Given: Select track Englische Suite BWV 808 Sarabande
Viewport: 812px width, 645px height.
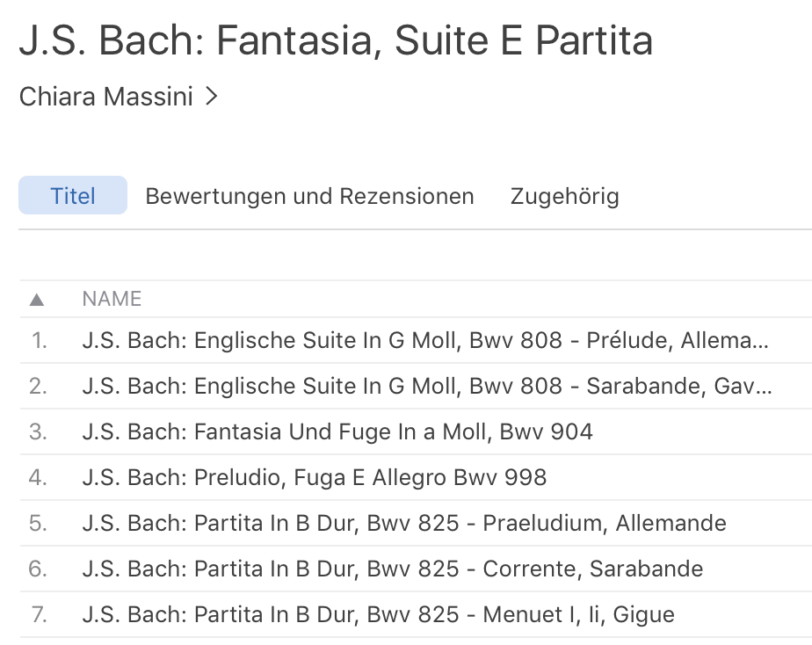Looking at the screenshot, I should coord(426,386).
